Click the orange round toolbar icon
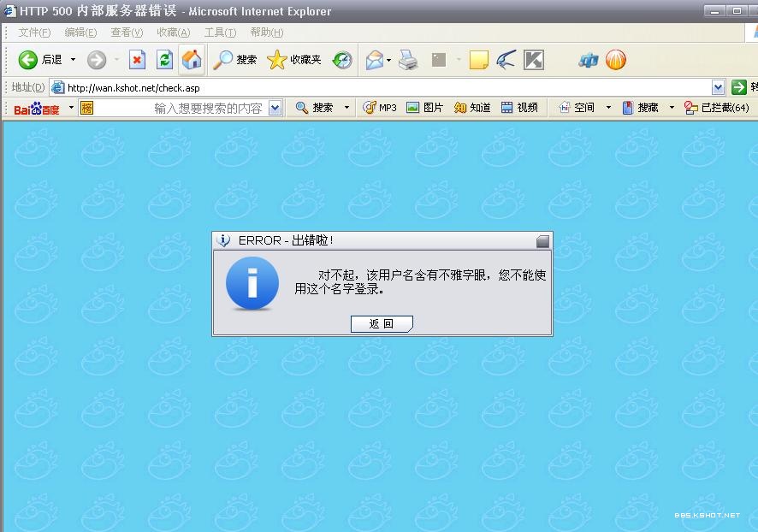Viewport: 758px width, 532px height. tap(615, 60)
